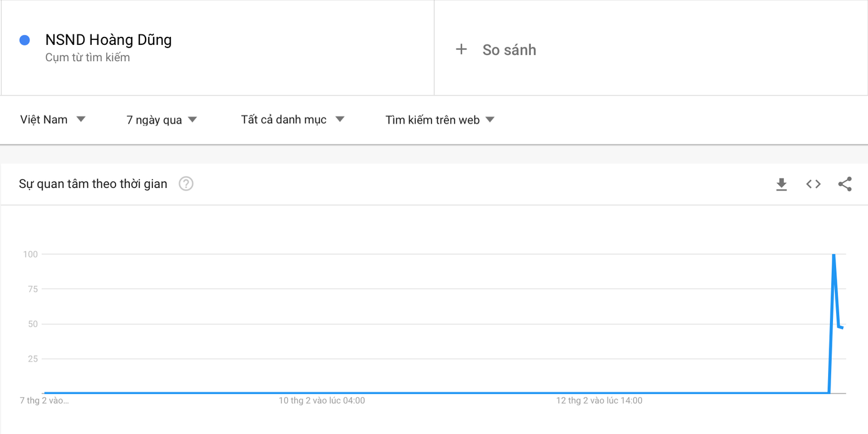Expand the Tìm kiếm trên web dropdown
Image resolution: width=868 pixels, height=434 pixels.
(x=440, y=119)
